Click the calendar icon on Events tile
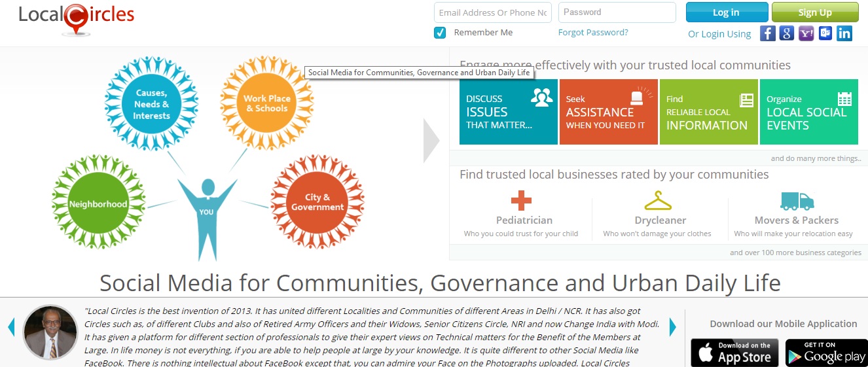This screenshot has height=367, width=868. [x=844, y=99]
